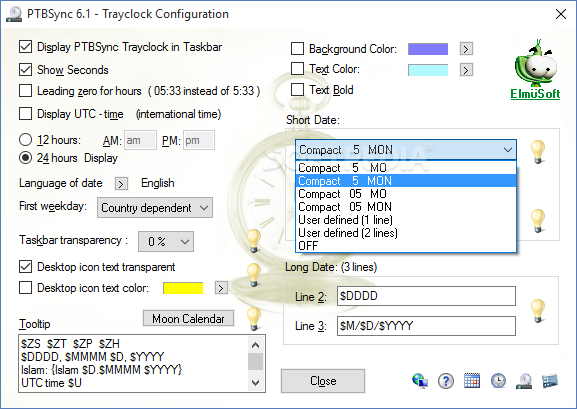Toggle Desktop icon text transparent checkbox
This screenshot has height=409, width=577.
(25, 267)
